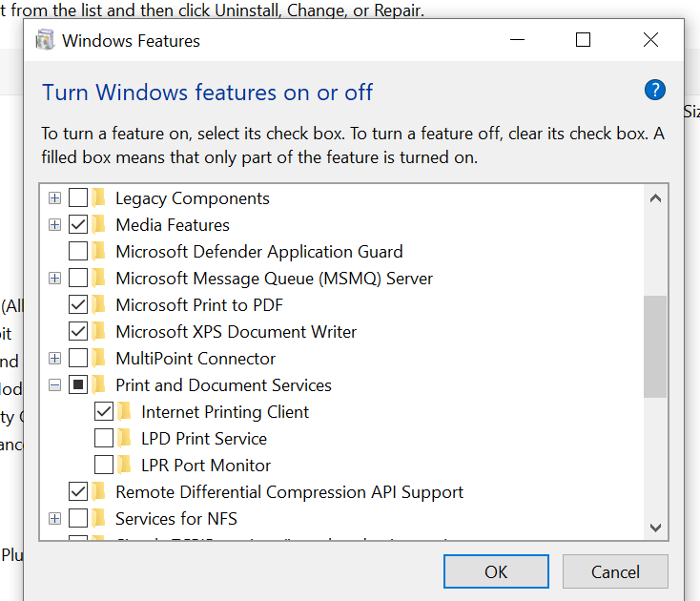Expand the Services for NFS node
This screenshot has width=700, height=601.
pyautogui.click(x=55, y=519)
